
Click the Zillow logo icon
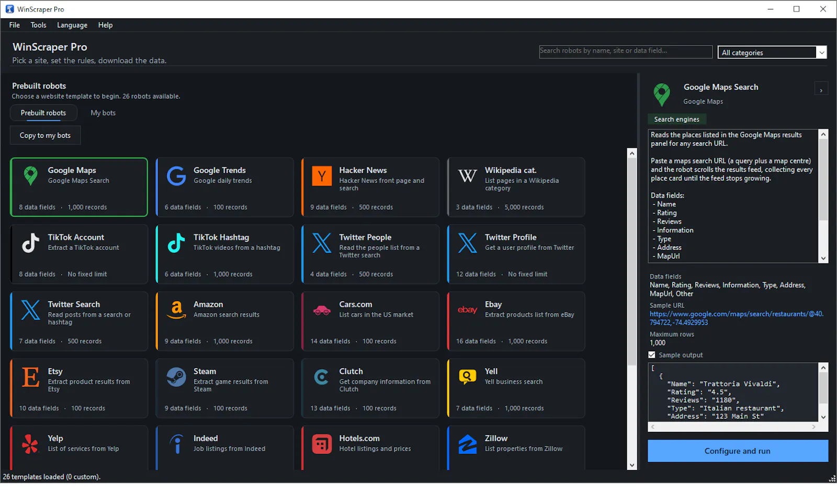coord(467,444)
